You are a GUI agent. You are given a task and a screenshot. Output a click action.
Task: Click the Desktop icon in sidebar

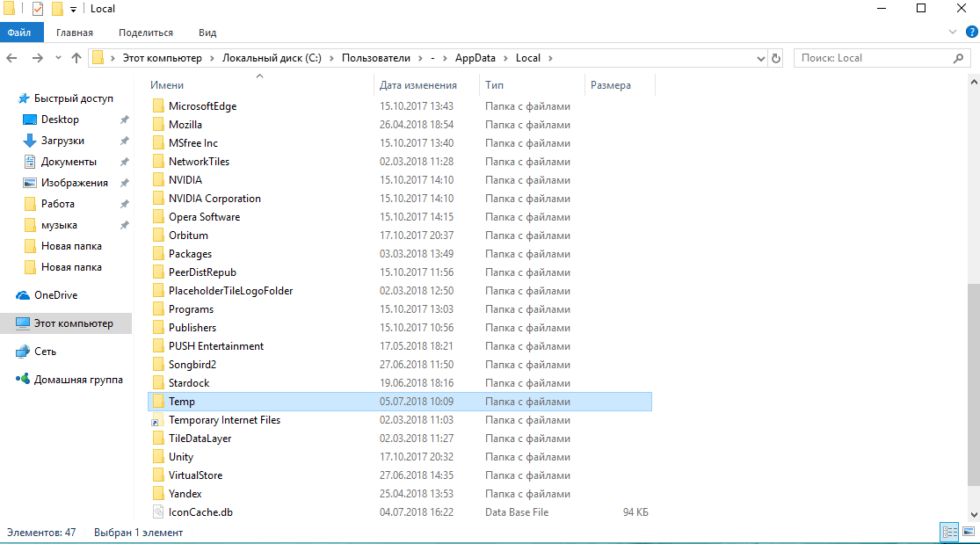tap(29, 120)
